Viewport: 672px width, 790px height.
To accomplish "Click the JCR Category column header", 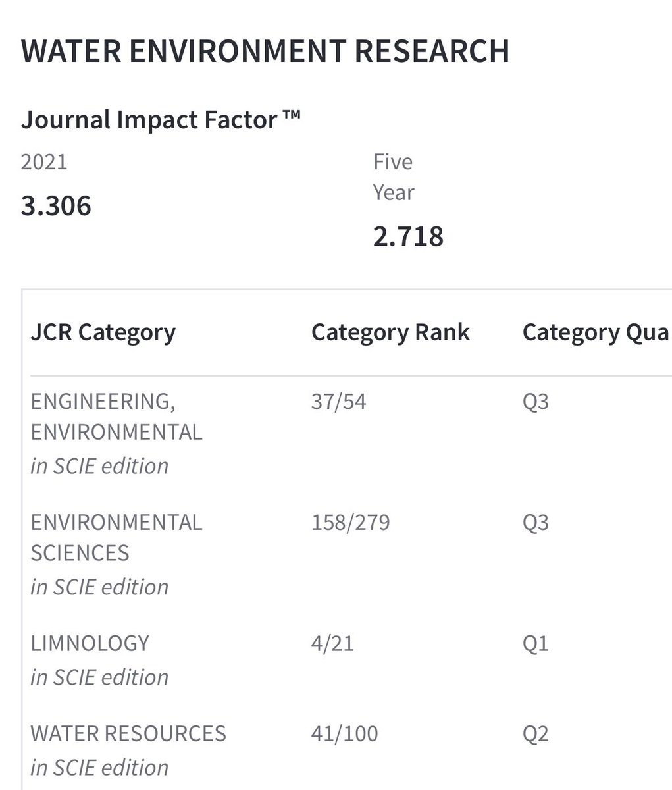I will tap(103, 332).
